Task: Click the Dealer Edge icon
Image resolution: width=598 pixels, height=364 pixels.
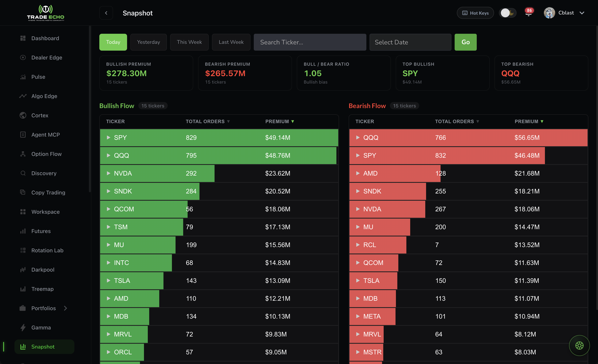Action: point(23,57)
